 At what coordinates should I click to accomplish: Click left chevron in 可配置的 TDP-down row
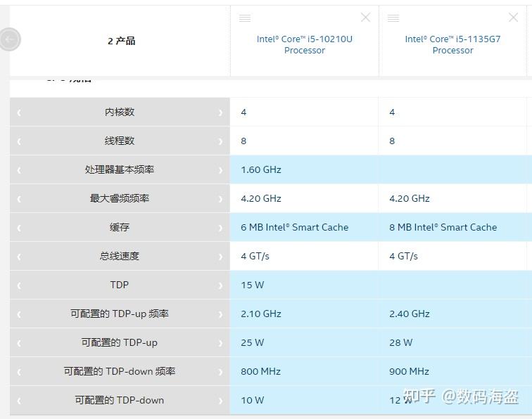(19, 400)
